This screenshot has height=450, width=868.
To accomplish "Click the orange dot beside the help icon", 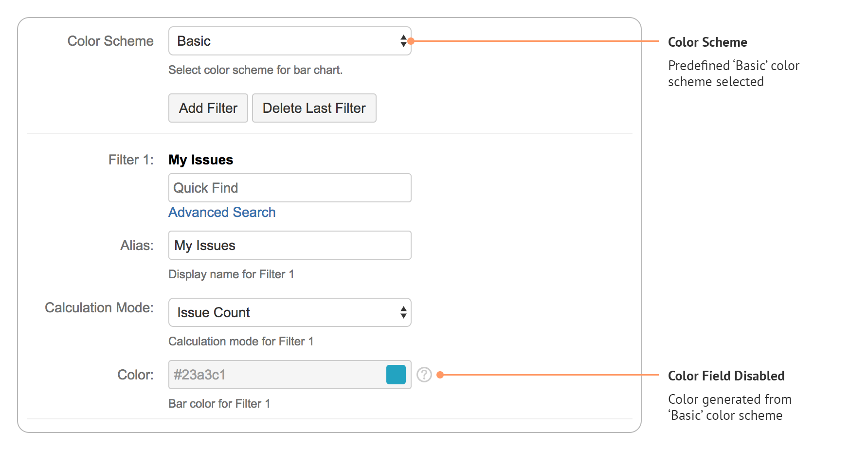I will coord(441,375).
